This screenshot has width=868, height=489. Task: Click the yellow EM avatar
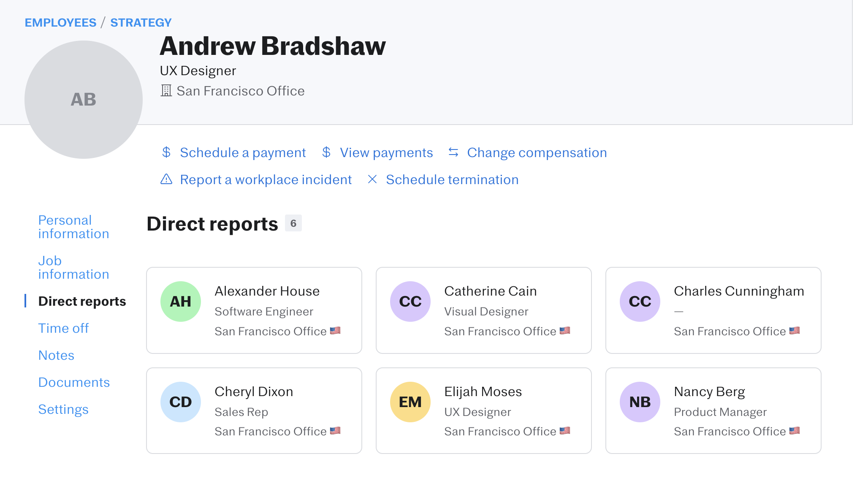410,402
